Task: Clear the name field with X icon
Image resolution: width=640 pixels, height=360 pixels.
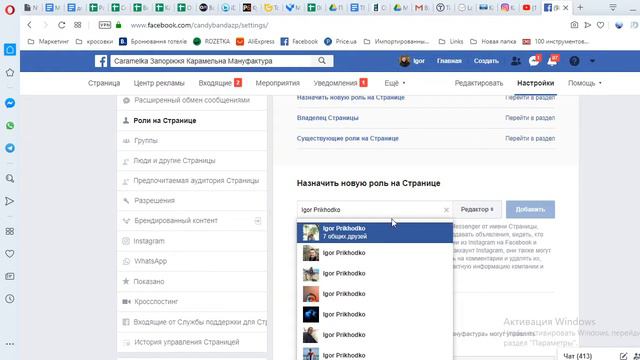Action: click(446, 210)
